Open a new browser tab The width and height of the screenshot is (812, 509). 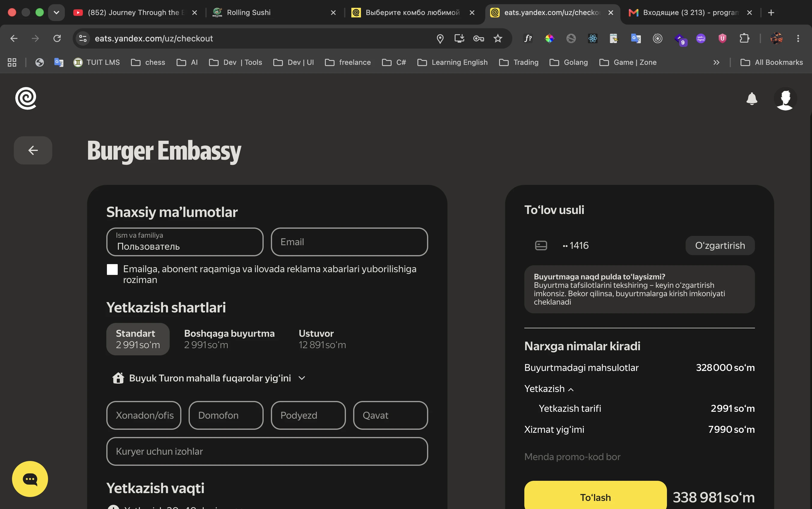[771, 13]
